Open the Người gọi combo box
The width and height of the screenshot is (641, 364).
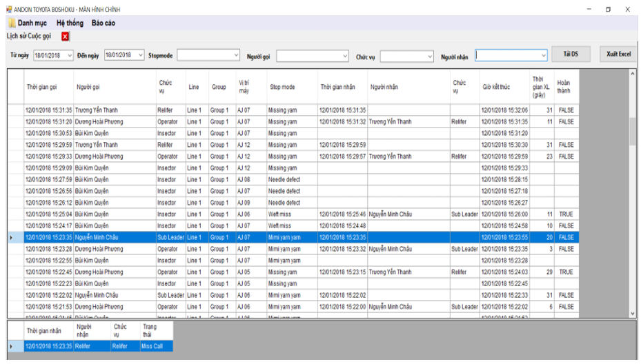345,56
